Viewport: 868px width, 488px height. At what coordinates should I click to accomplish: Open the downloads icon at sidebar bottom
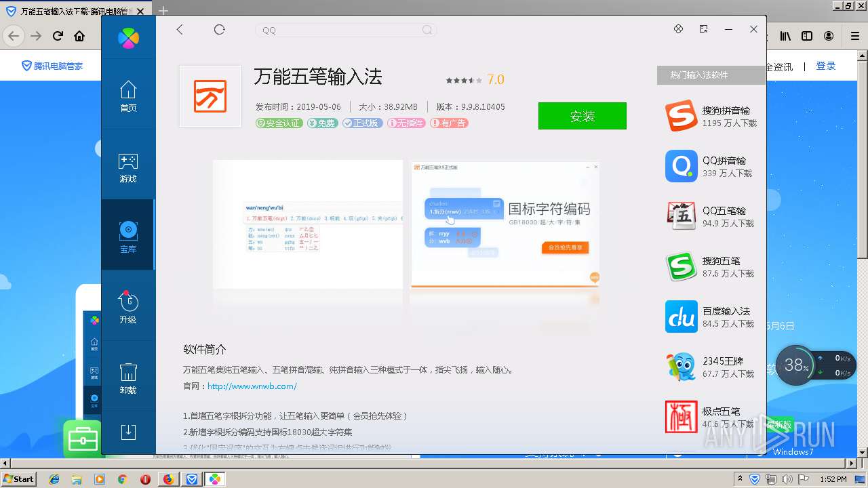coord(128,432)
